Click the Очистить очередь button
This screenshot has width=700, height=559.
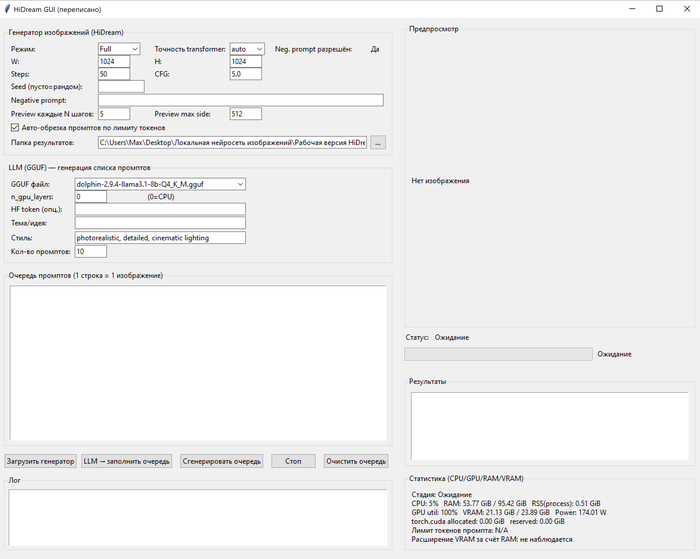[356, 461]
